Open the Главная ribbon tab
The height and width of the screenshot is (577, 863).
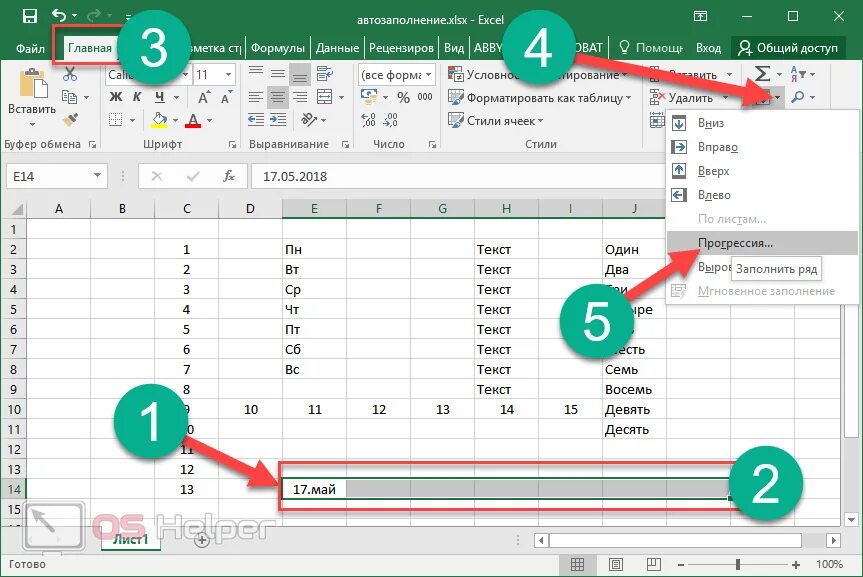pos(90,48)
